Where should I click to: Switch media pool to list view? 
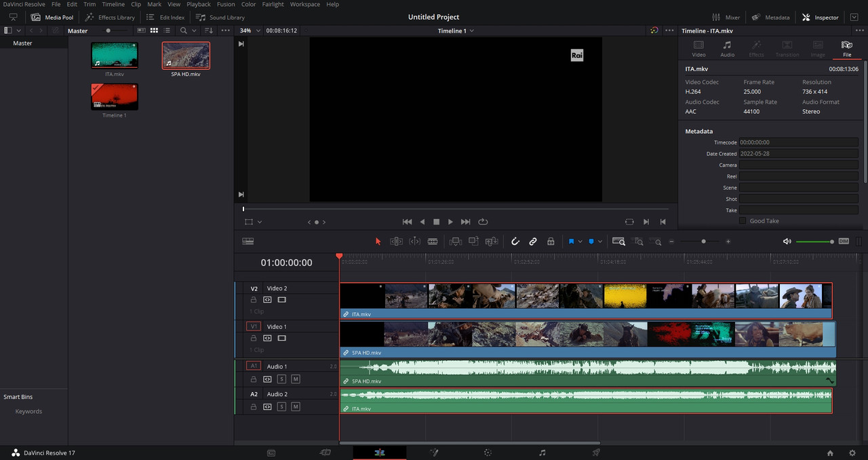click(x=167, y=31)
